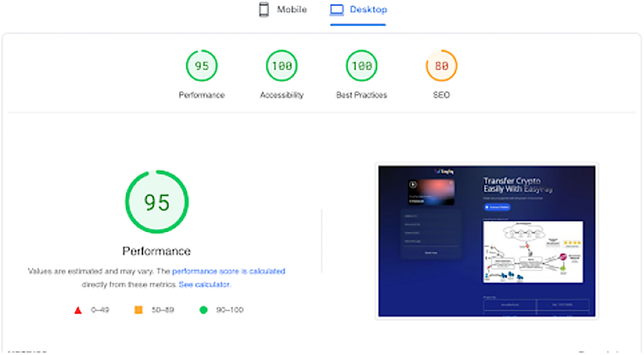Click the green circle 90–100 legend icon
The image size is (644, 355).
click(203, 310)
